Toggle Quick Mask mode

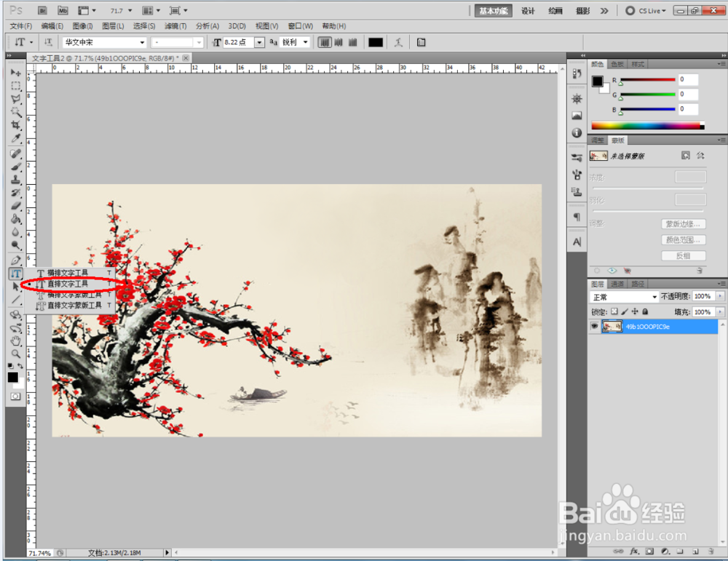pos(16,397)
